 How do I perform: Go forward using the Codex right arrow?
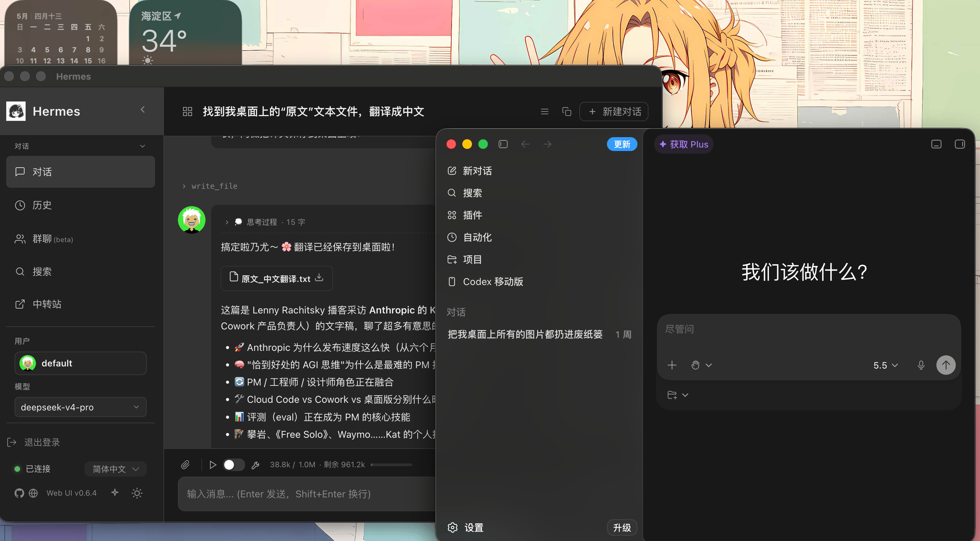tap(547, 144)
